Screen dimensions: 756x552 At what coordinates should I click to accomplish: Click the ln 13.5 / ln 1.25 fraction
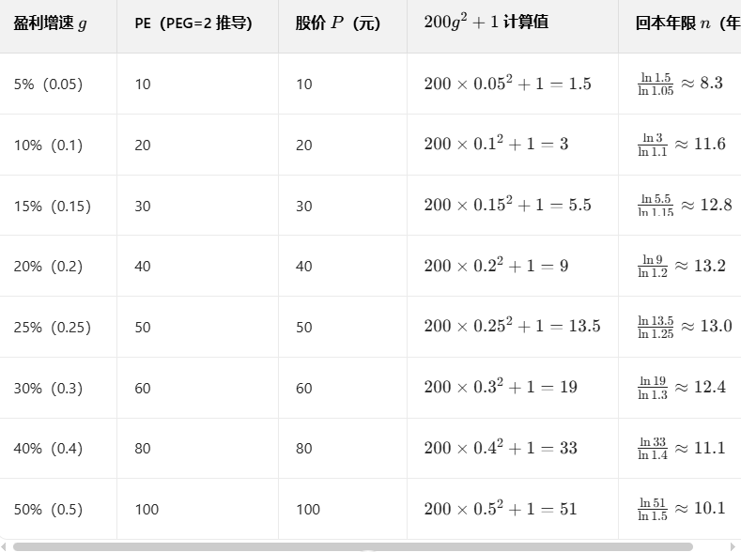pyautogui.click(x=656, y=328)
